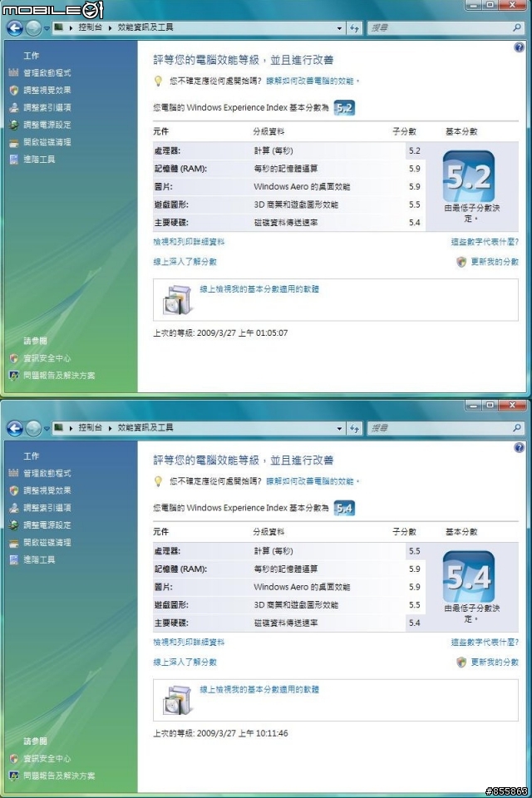The width and height of the screenshot is (532, 798).
Task: Expand the address bar history dropdown in the 5.4 score window
Action: (x=339, y=429)
